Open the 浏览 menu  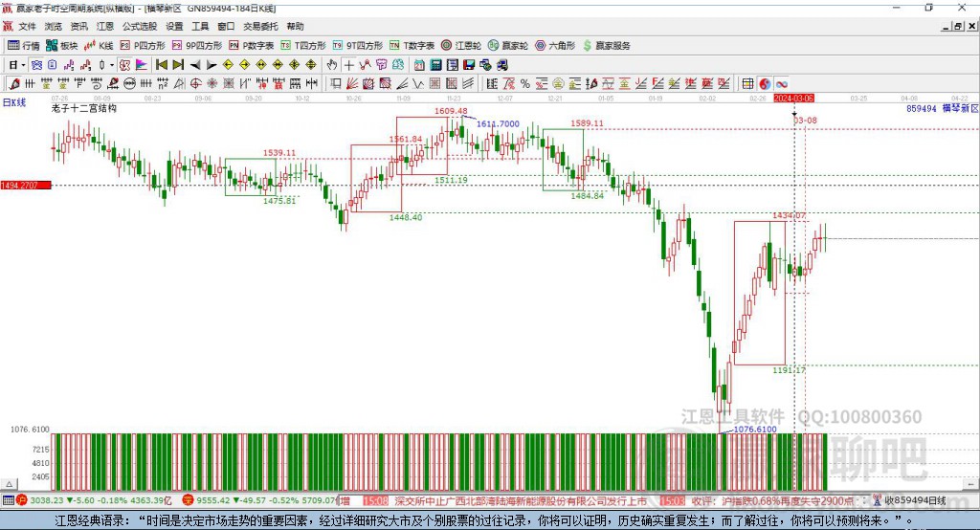[x=54, y=26]
